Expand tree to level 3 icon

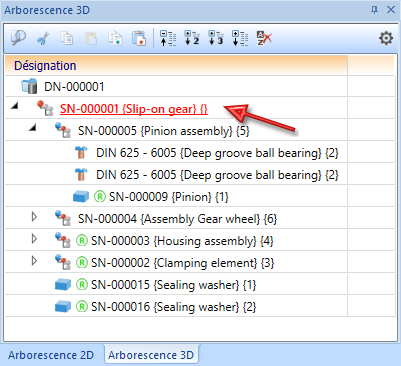(216, 38)
